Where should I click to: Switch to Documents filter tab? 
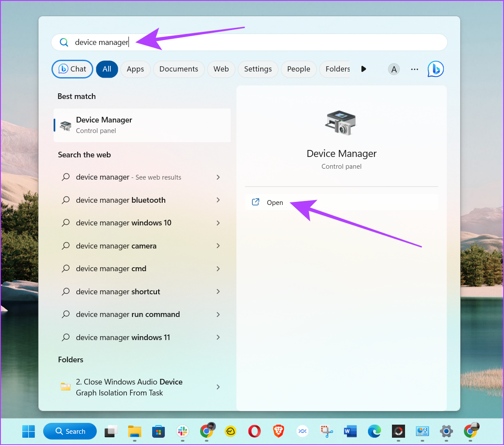click(179, 69)
